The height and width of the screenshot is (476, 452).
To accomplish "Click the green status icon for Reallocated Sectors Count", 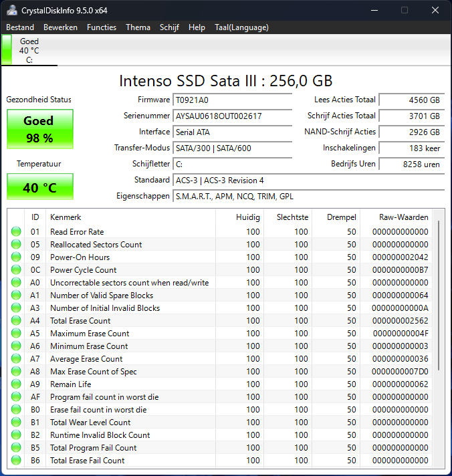I will point(16,245).
